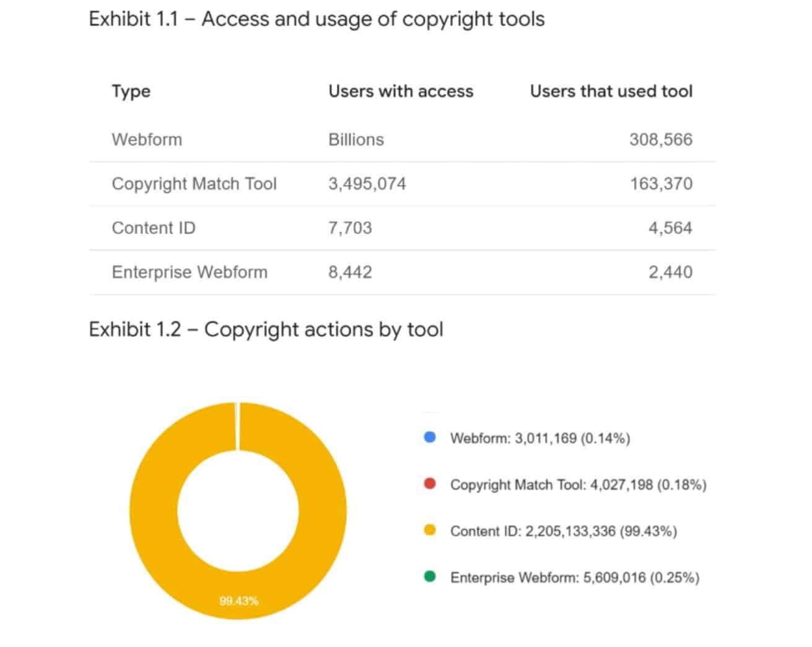Select the Webform table row label
The image size is (812, 647).
(x=147, y=139)
